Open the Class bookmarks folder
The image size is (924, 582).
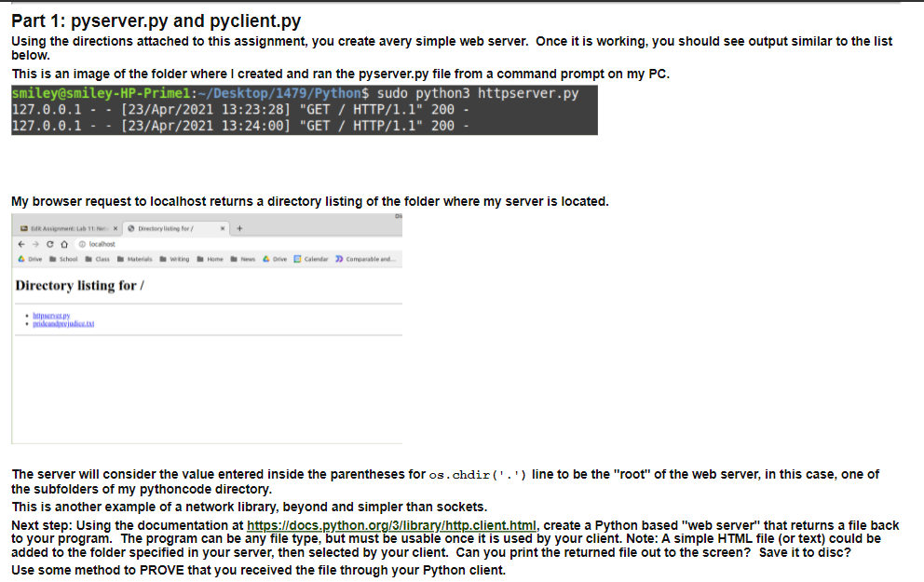coord(101,258)
